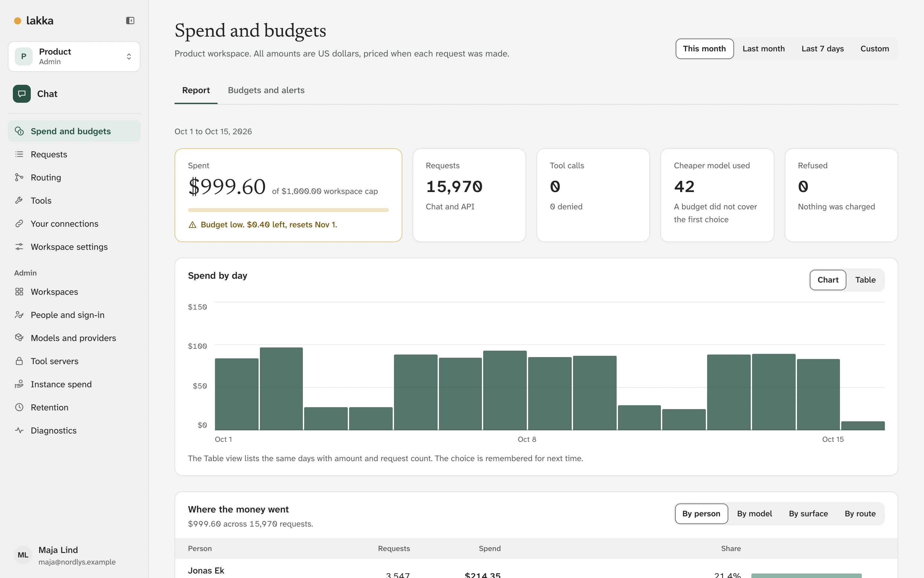The image size is (924, 578).
Task: Click the Requests list icon
Action: coord(19,154)
